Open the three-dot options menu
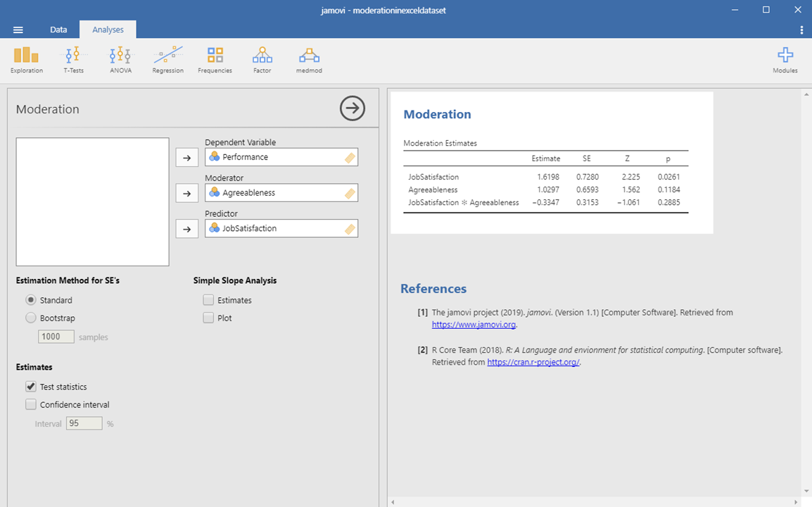Viewport: 812px width, 507px height. coord(801,30)
